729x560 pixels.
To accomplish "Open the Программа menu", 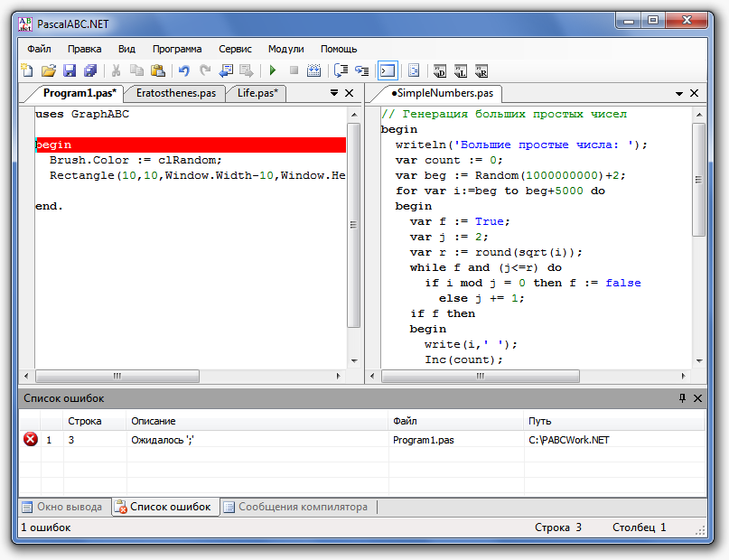I will (x=177, y=49).
